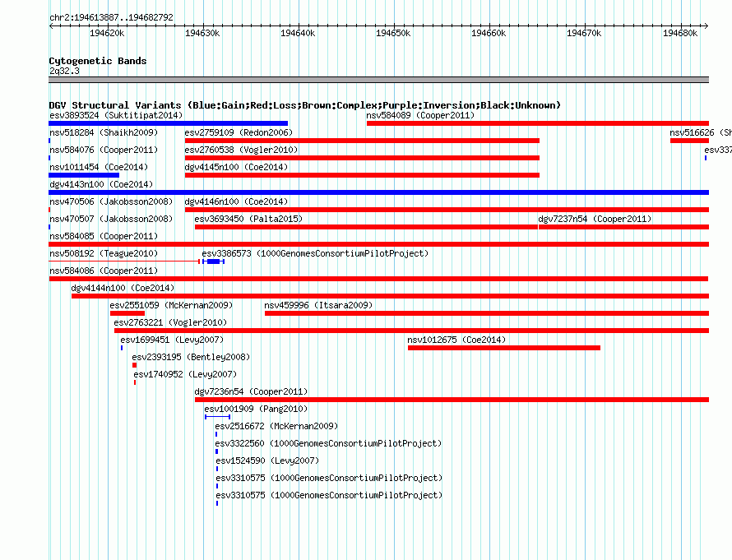Click the 194670k ruler tick label
732x560 pixels.
(584, 33)
